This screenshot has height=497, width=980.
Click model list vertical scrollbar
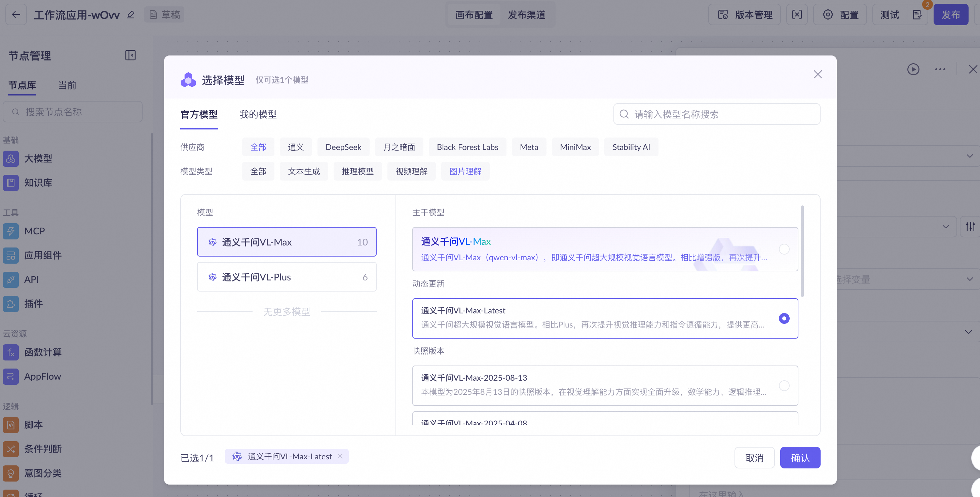coord(802,251)
